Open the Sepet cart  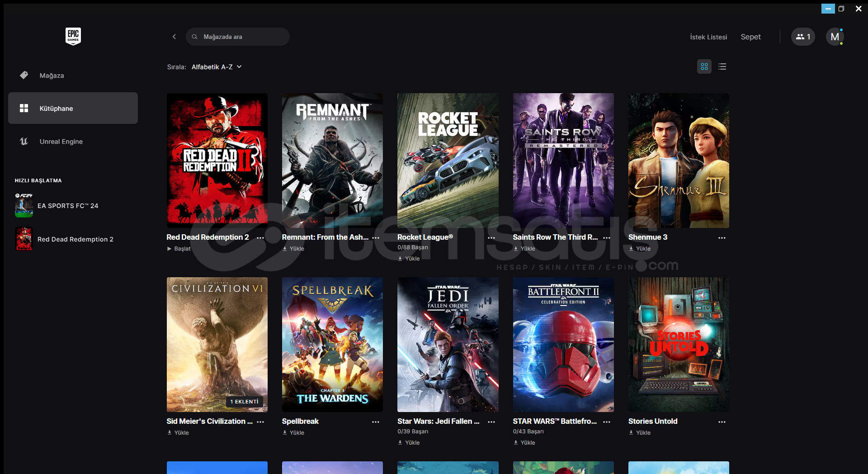750,37
